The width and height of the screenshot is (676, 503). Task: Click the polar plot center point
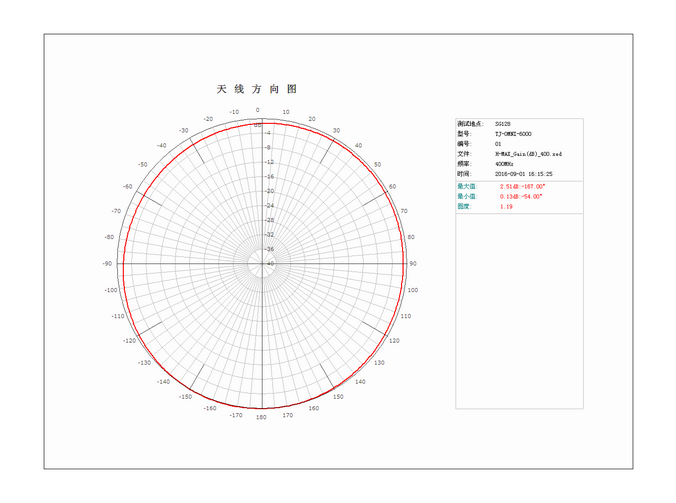(261, 264)
